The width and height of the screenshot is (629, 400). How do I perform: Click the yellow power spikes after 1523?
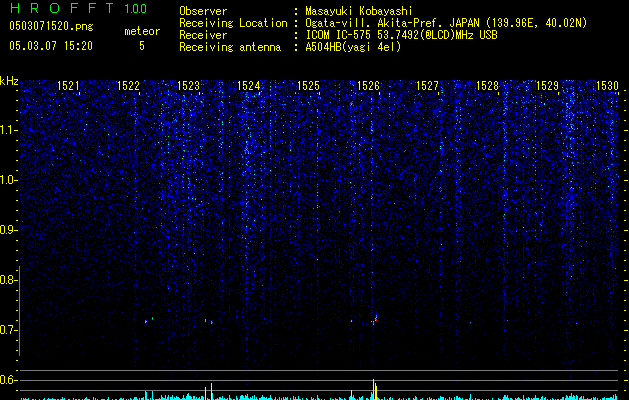click(209, 392)
